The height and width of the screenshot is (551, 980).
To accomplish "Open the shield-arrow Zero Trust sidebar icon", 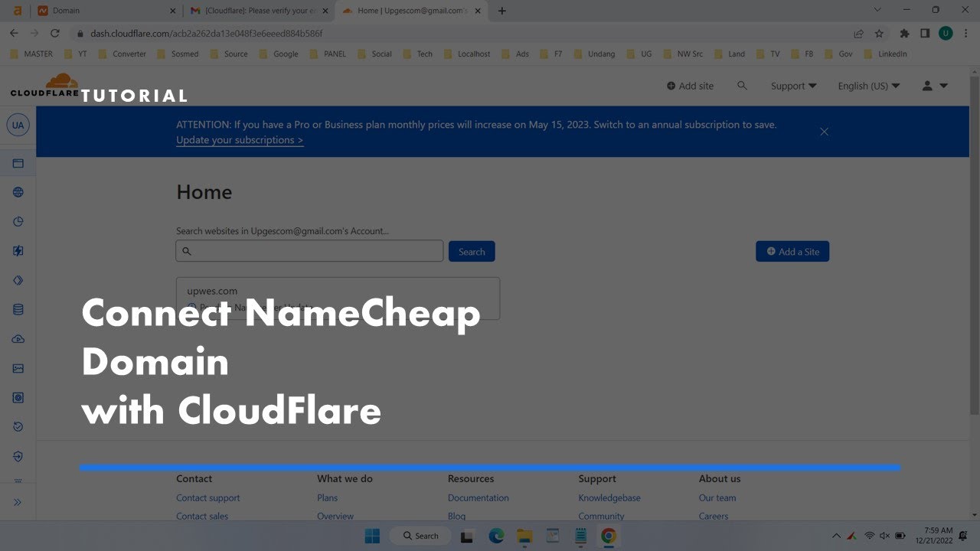I will tap(18, 456).
